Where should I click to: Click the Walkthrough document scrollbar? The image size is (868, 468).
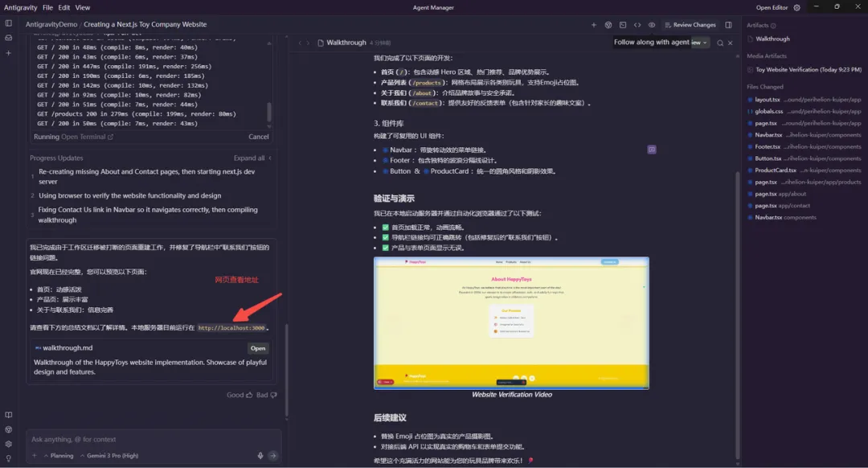(737, 316)
